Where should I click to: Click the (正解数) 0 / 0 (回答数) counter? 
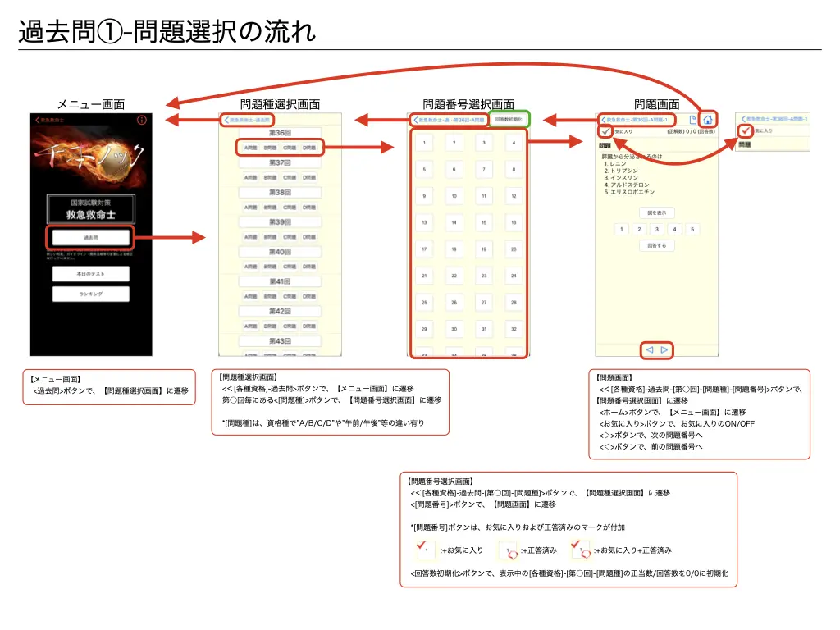691,131
